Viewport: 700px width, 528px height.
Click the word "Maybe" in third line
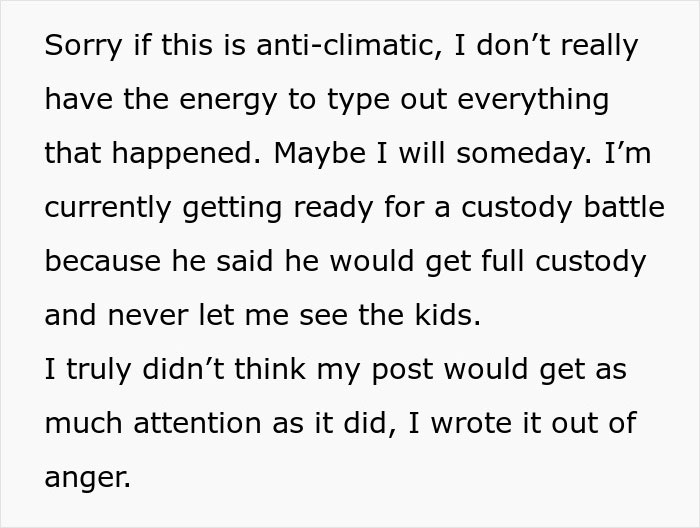pos(320,153)
